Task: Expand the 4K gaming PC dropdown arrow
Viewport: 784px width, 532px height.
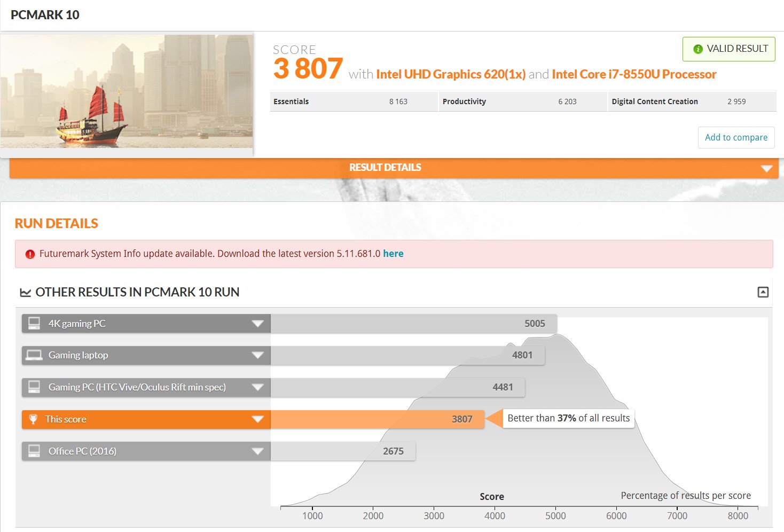Action: pyautogui.click(x=257, y=324)
